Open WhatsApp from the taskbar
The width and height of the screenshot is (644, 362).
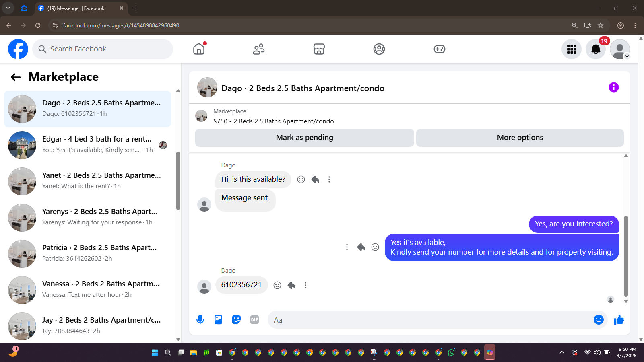(451, 352)
